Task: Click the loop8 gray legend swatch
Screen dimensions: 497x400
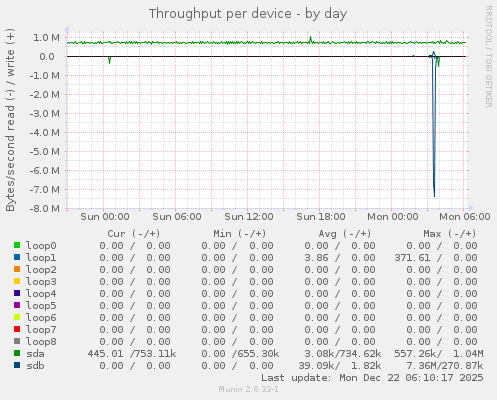Action: click(17, 341)
